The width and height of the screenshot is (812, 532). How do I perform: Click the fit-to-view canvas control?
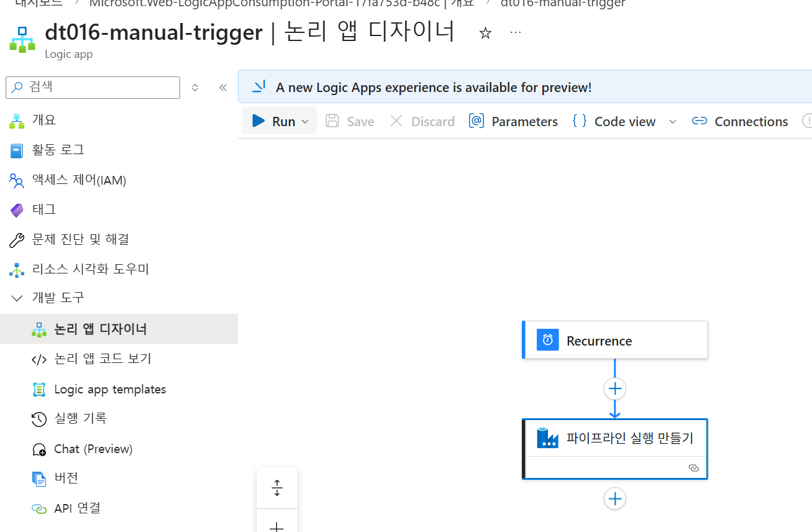[277, 488]
